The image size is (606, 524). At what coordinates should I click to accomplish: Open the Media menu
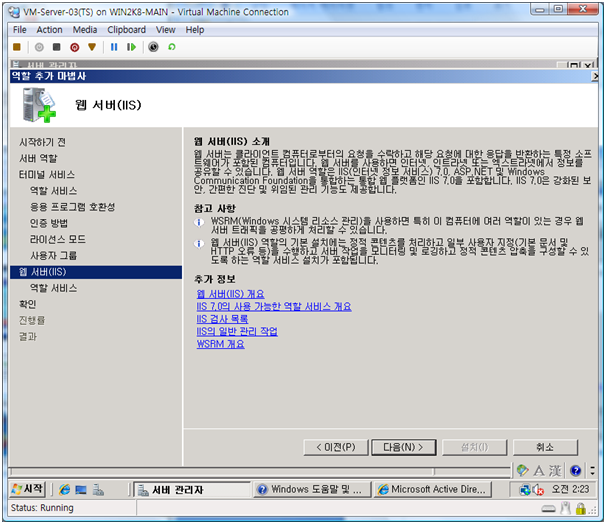85,30
